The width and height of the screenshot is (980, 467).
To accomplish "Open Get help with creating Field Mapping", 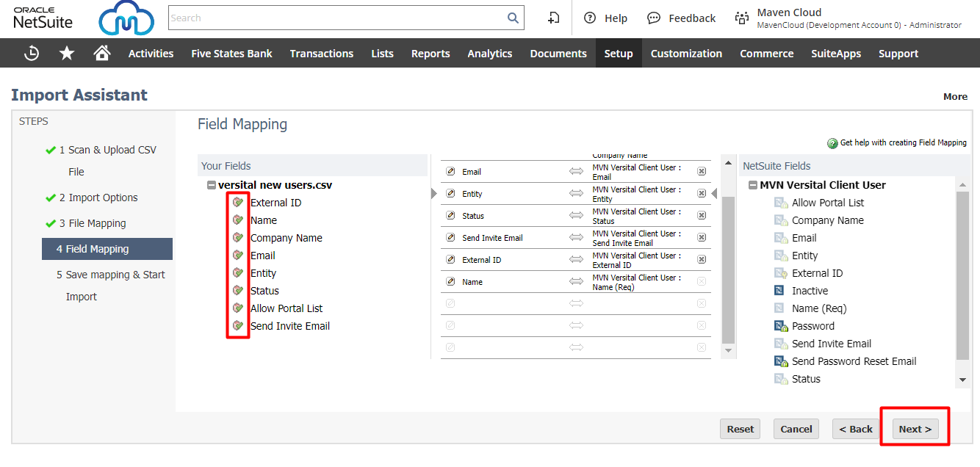I will 903,142.
